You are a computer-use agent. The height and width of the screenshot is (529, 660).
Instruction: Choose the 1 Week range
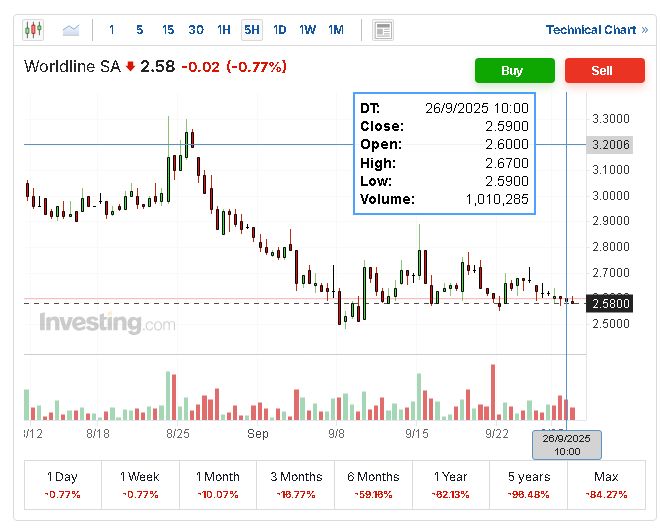pyautogui.click(x=140, y=485)
